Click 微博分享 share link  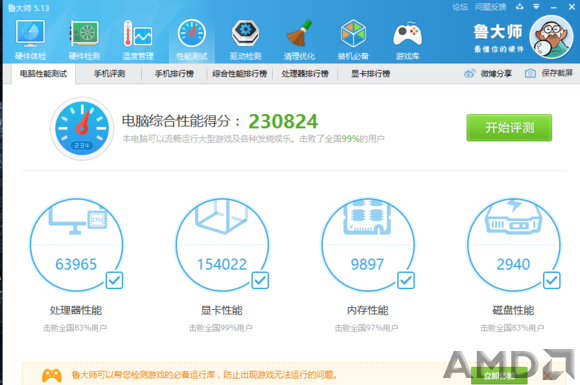[x=496, y=74]
